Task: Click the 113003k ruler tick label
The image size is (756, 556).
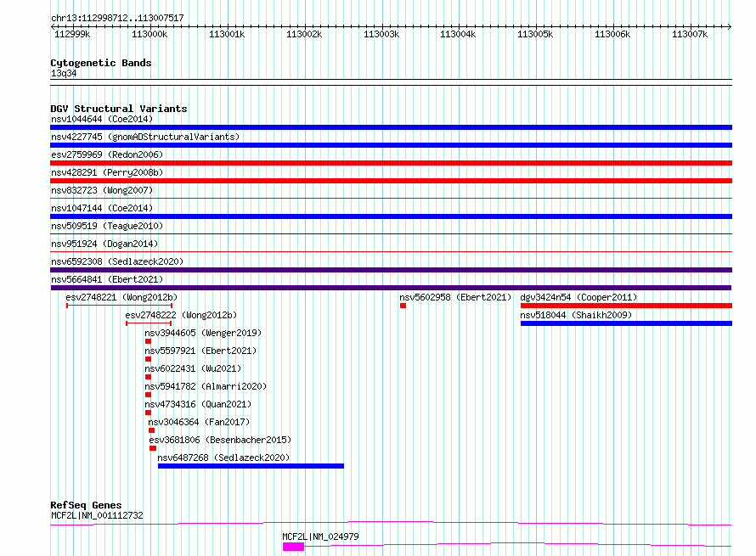Action: click(x=381, y=34)
